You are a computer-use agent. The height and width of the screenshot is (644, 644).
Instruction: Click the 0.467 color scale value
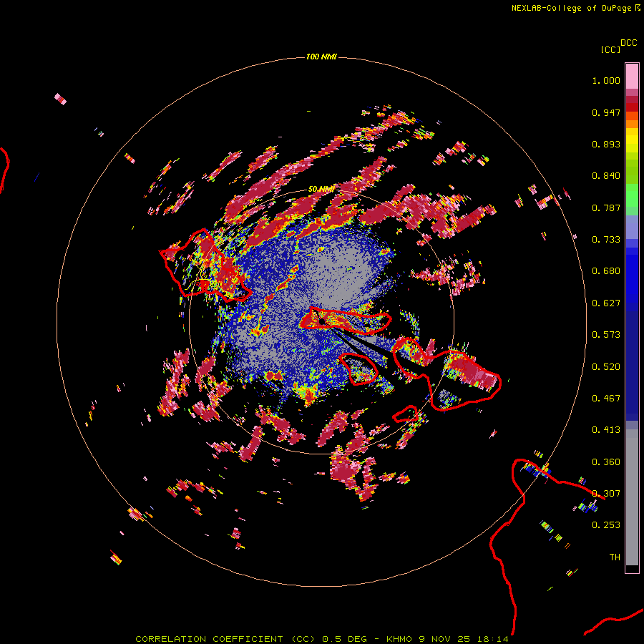[x=606, y=399]
